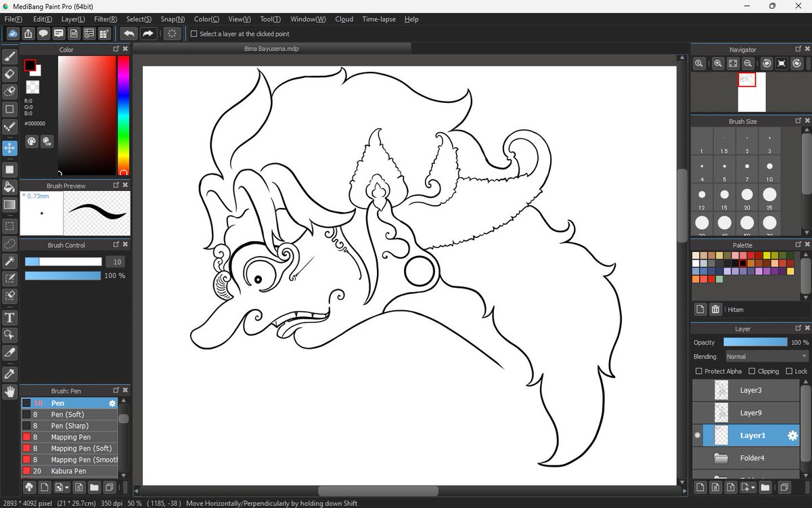The image size is (812, 508).
Task: Open Layer1 settings gear
Action: point(792,436)
